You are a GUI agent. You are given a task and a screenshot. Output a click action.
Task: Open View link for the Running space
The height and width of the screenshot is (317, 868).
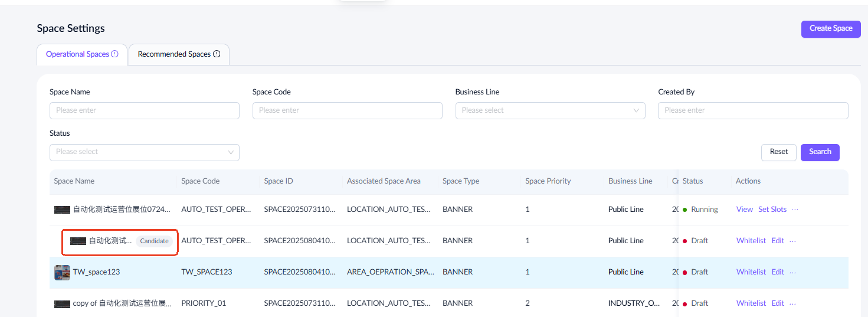(x=744, y=210)
